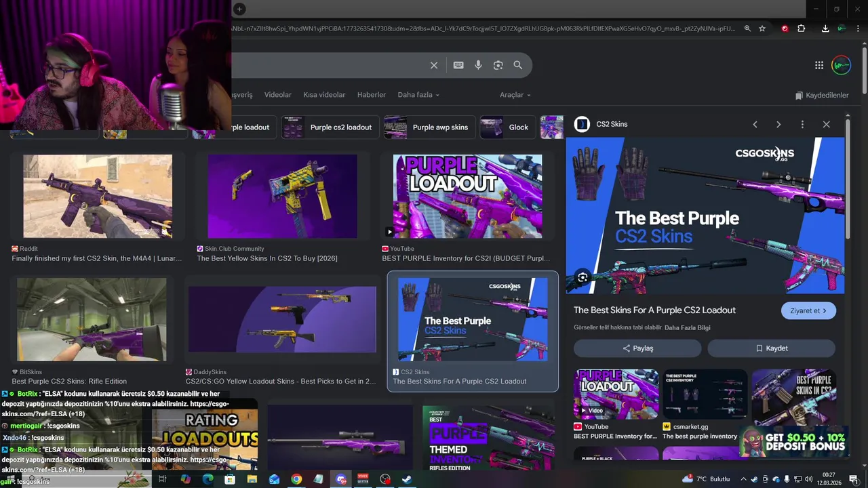
Task: Open the selected CS2 Skins Best Purple thumbnail
Action: [473, 319]
